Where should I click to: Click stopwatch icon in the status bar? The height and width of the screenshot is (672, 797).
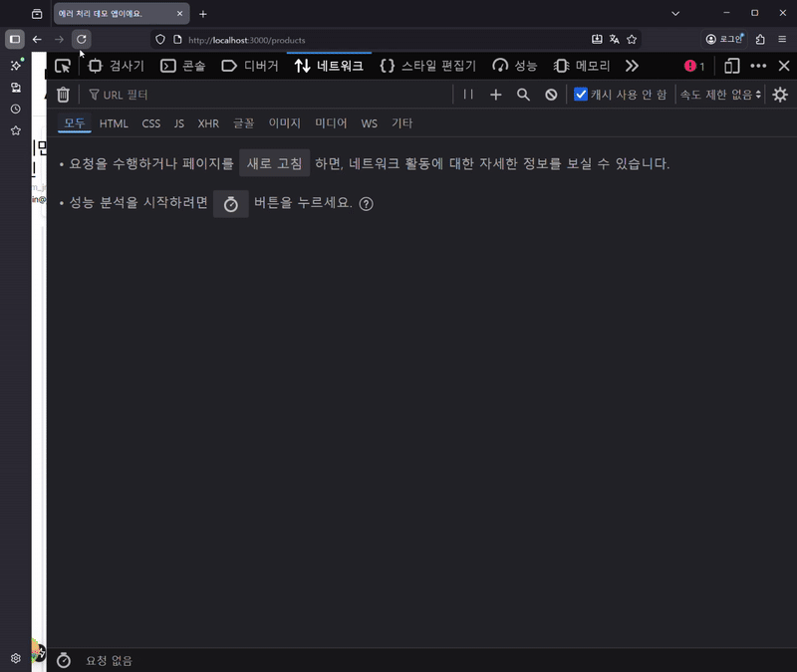pyautogui.click(x=64, y=660)
